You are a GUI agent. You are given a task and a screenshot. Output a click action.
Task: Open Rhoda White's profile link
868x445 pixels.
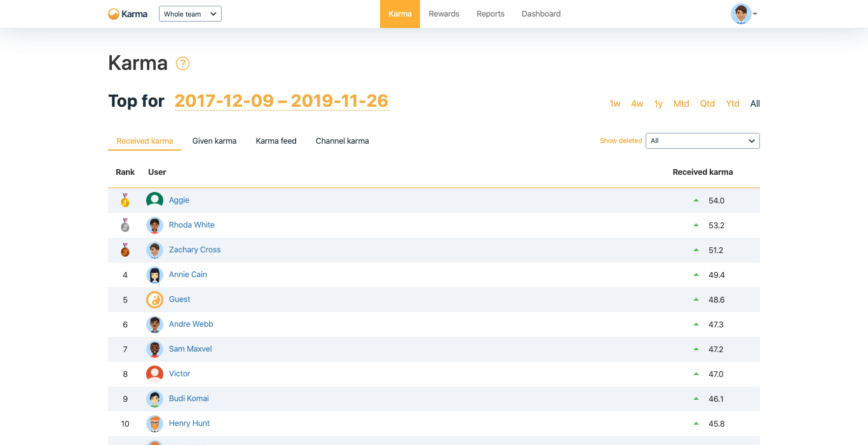point(192,225)
